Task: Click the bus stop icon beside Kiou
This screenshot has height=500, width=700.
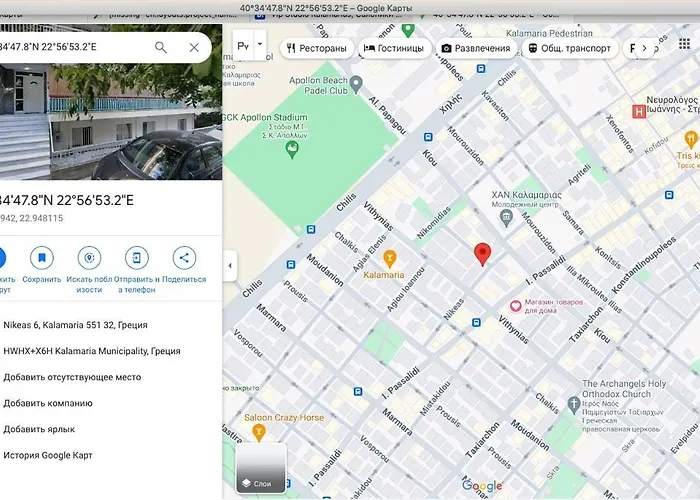Action: (428, 137)
